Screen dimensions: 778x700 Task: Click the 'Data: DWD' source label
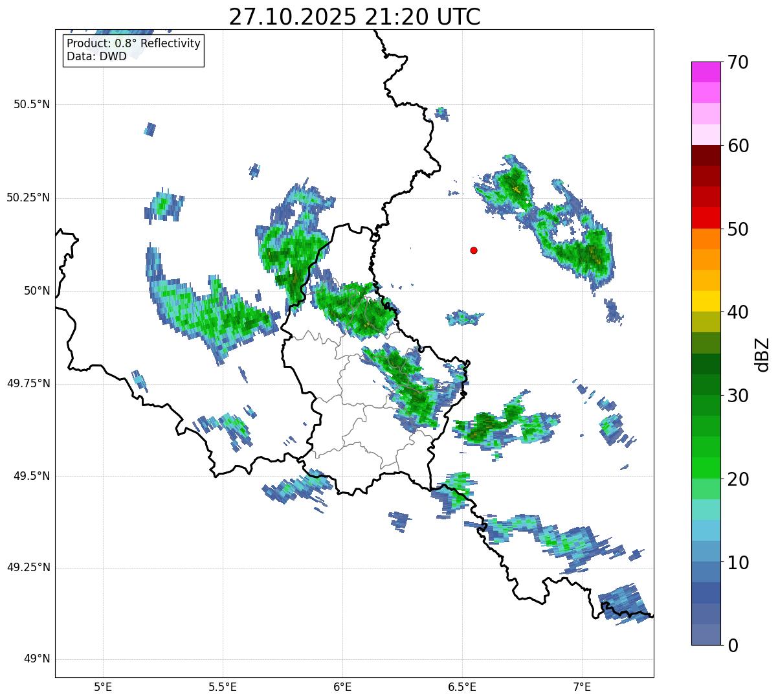[x=96, y=57]
